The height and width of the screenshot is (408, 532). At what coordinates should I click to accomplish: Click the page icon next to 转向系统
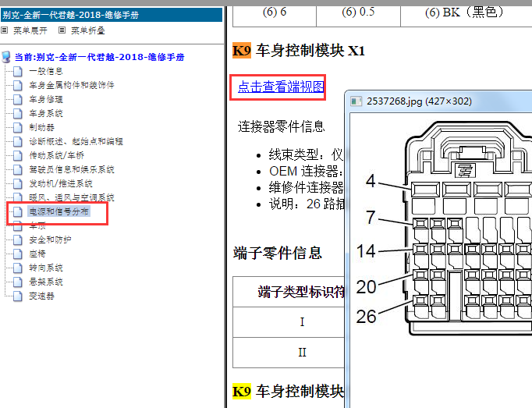pos(18,268)
